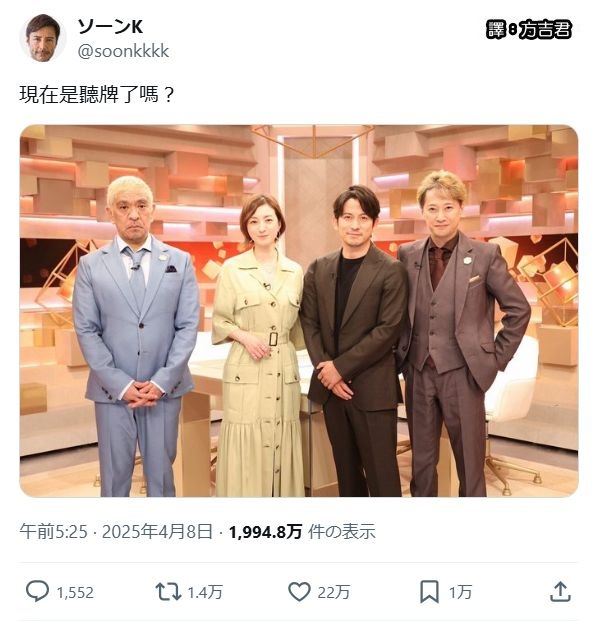Click the 1,552 reply count

pos(75,592)
